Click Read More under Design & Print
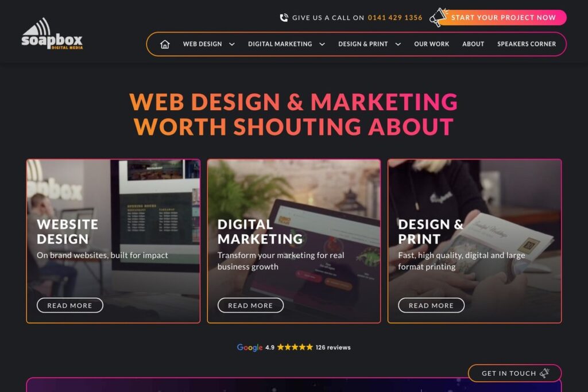The width and height of the screenshot is (588, 392). click(x=431, y=305)
